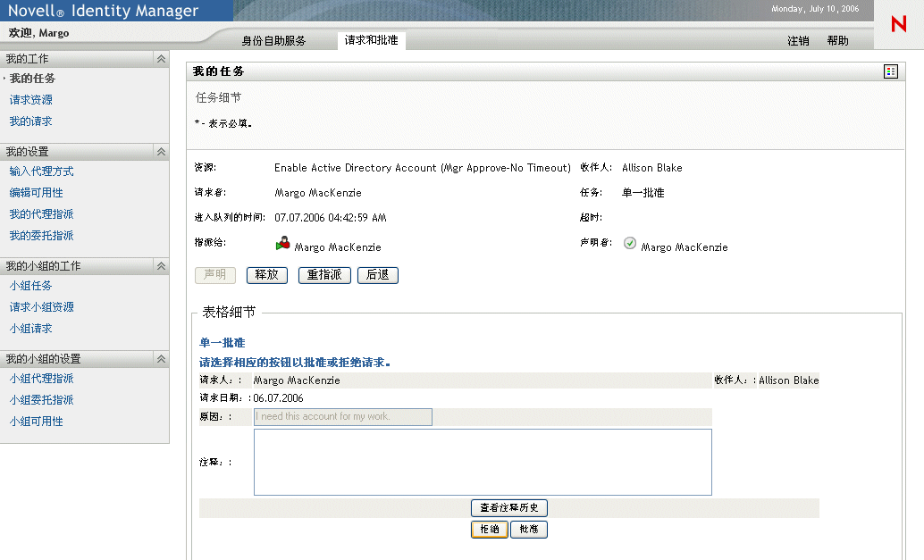Open 请求资源 in the sidebar
The height and width of the screenshot is (560, 924).
[x=30, y=99]
